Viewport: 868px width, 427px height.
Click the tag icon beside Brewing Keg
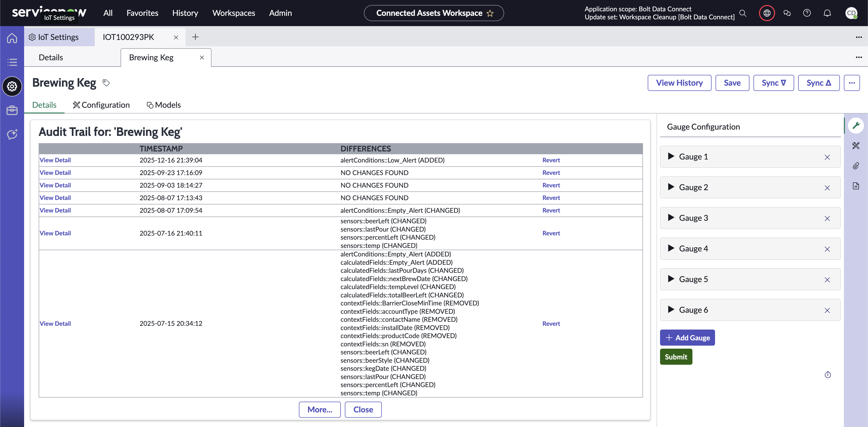106,83
